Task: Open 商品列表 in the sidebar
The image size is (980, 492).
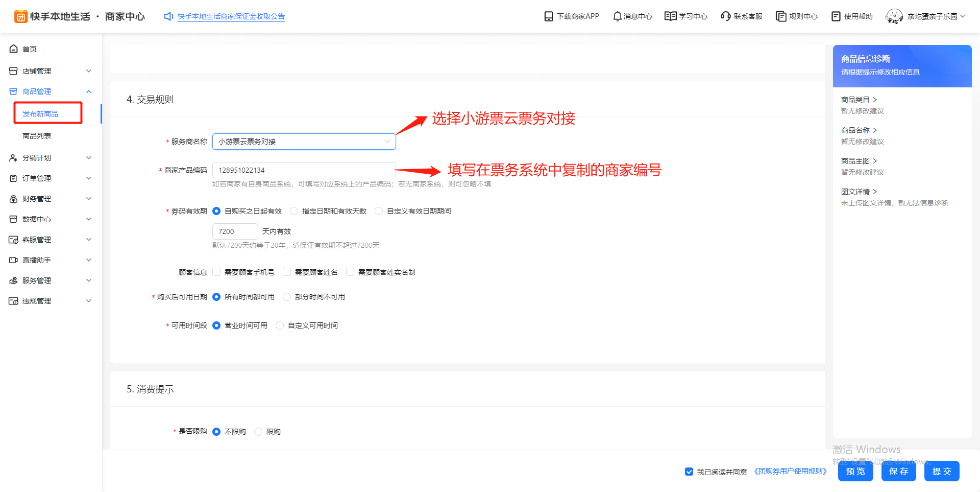Action: [37, 136]
